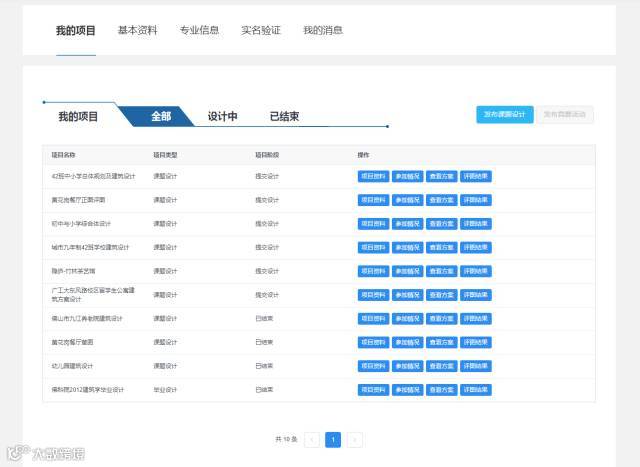Open 评图结果 for 黄花岗餐厅草图
The width and height of the screenshot is (640, 467).
pos(476,342)
